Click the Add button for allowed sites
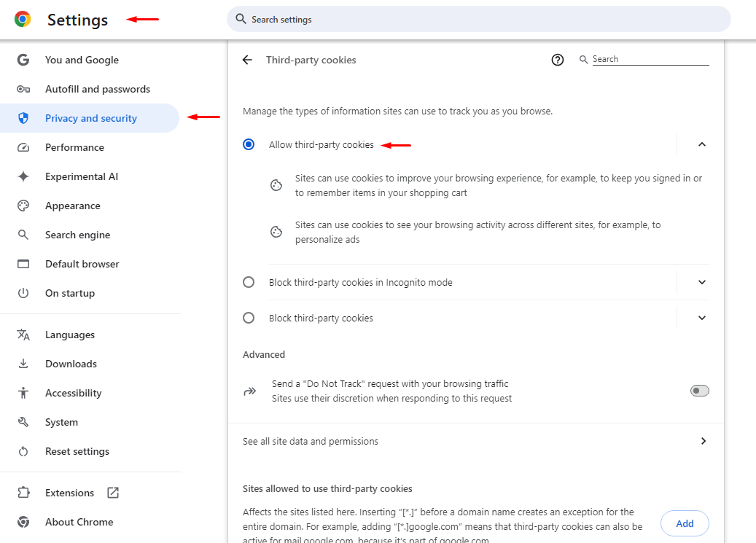756x543 pixels. (685, 523)
